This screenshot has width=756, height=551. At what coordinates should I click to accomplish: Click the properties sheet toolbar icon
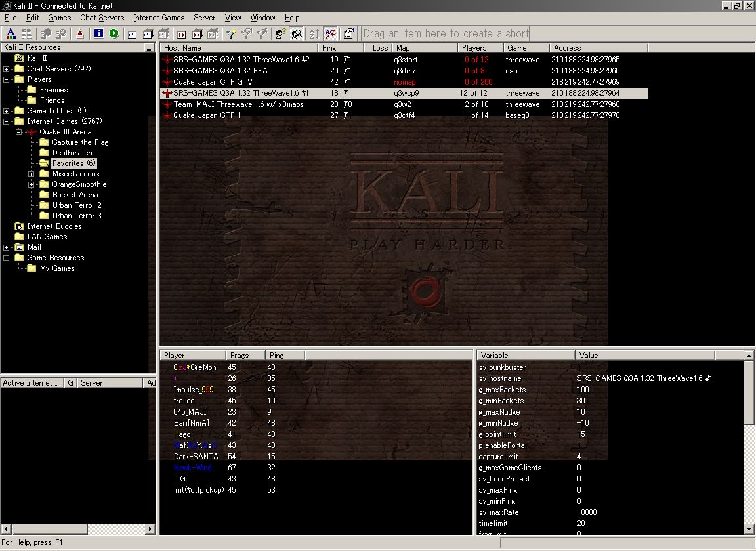pos(349,33)
